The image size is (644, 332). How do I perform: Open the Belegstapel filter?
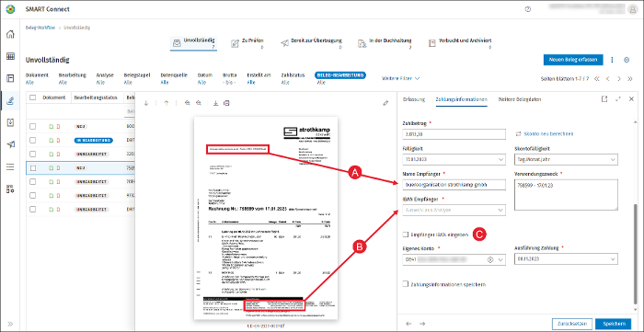pos(137,78)
